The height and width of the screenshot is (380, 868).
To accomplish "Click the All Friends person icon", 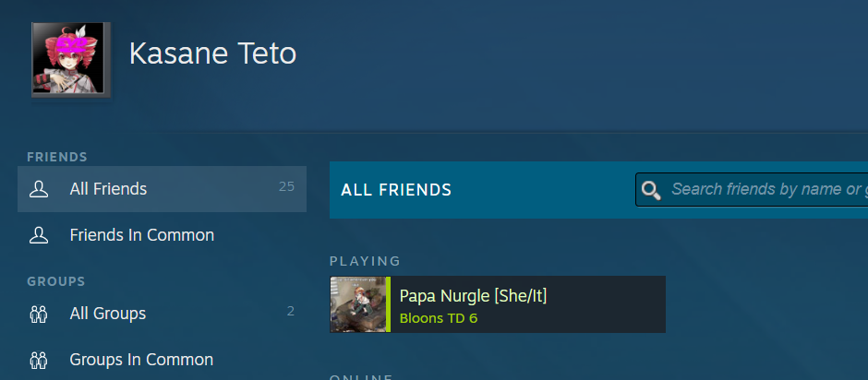I will [x=39, y=189].
